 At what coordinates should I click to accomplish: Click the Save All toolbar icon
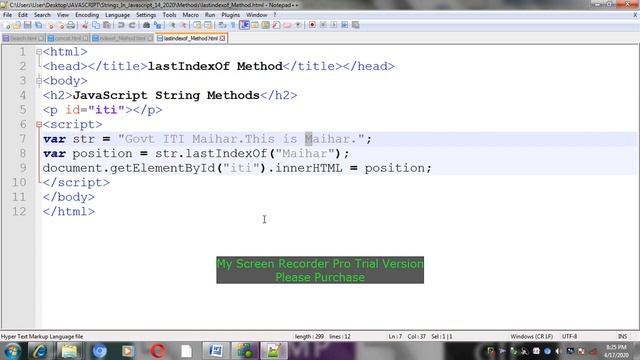[x=38, y=25]
